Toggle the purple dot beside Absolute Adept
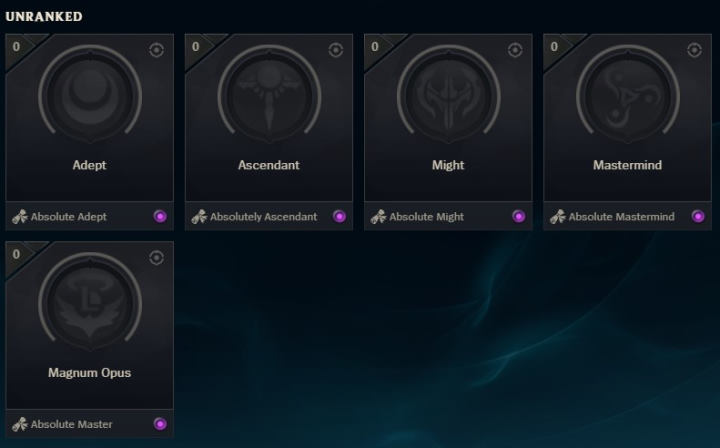The width and height of the screenshot is (720, 448). click(160, 216)
